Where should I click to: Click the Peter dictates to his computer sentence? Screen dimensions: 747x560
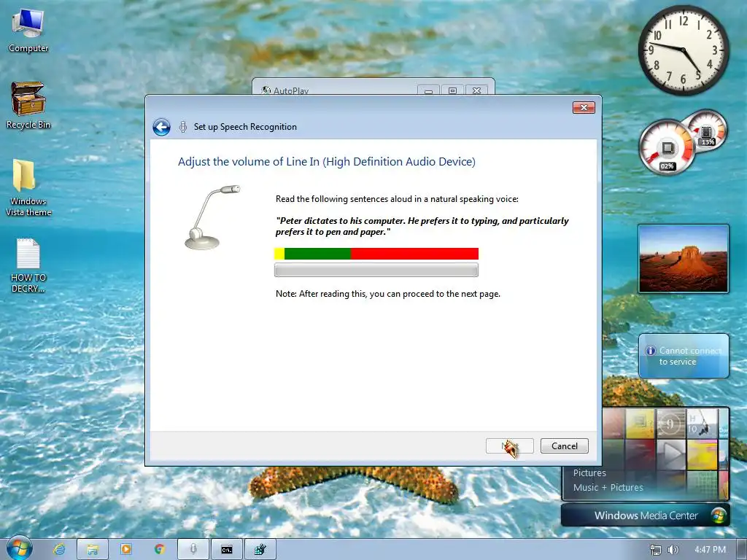[422, 226]
